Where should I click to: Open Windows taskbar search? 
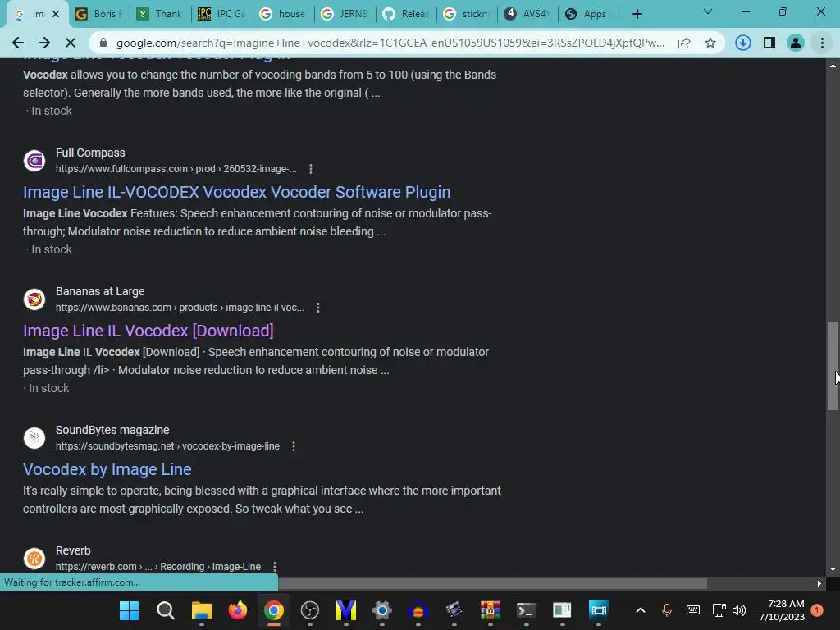pos(165,610)
